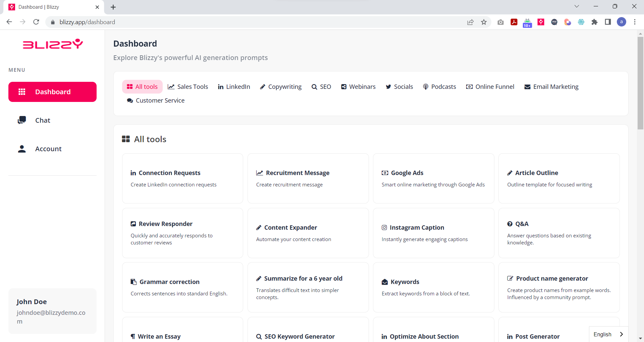The width and height of the screenshot is (644, 342).
Task: Switch to the Webinars category
Action: click(358, 87)
